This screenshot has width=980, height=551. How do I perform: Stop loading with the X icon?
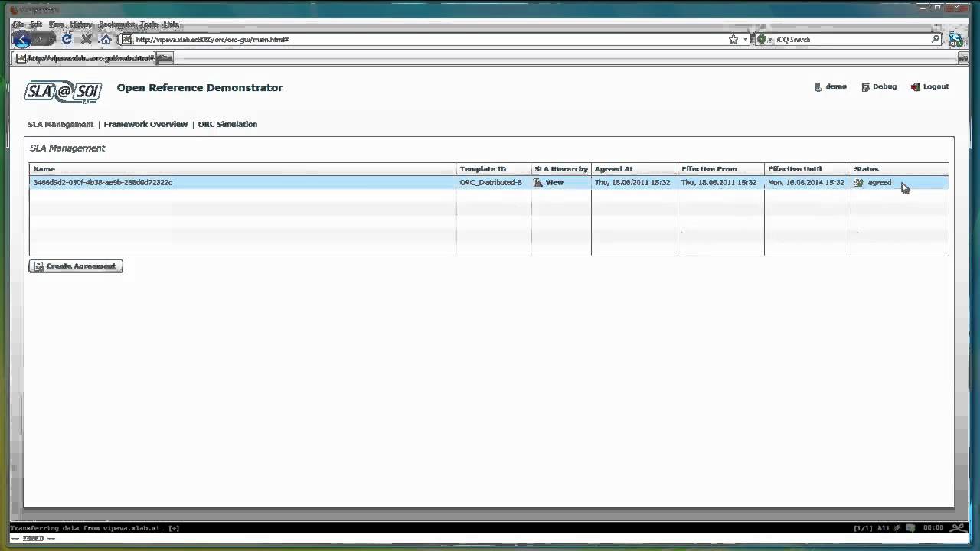[x=87, y=39]
